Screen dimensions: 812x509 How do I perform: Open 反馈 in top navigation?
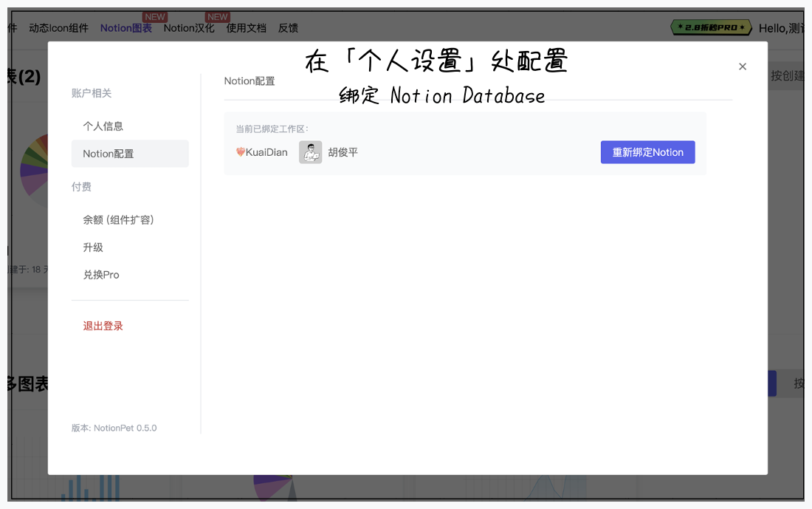tap(288, 28)
